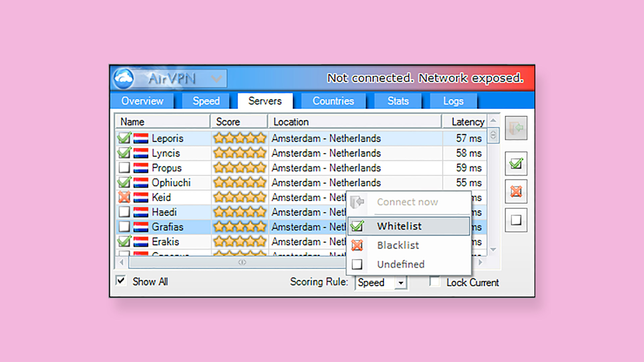Switch to the Speed tab
The image size is (644, 362).
click(x=206, y=101)
